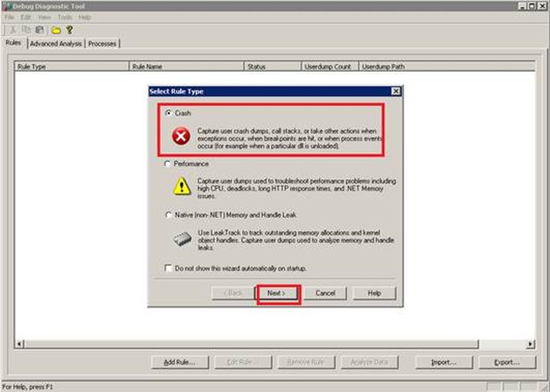Open the File menu
The image size is (550, 392).
9,17
